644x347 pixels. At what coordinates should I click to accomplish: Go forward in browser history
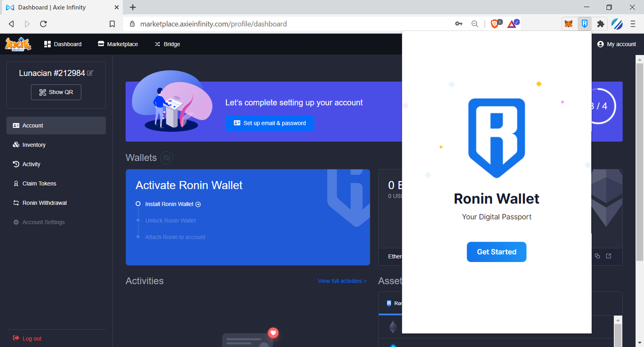pyautogui.click(x=27, y=24)
